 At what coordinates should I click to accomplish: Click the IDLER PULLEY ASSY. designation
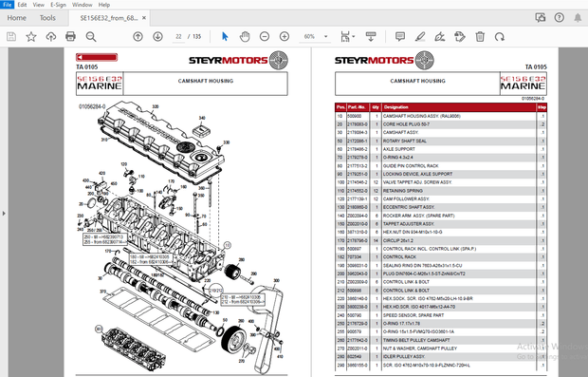(404, 356)
